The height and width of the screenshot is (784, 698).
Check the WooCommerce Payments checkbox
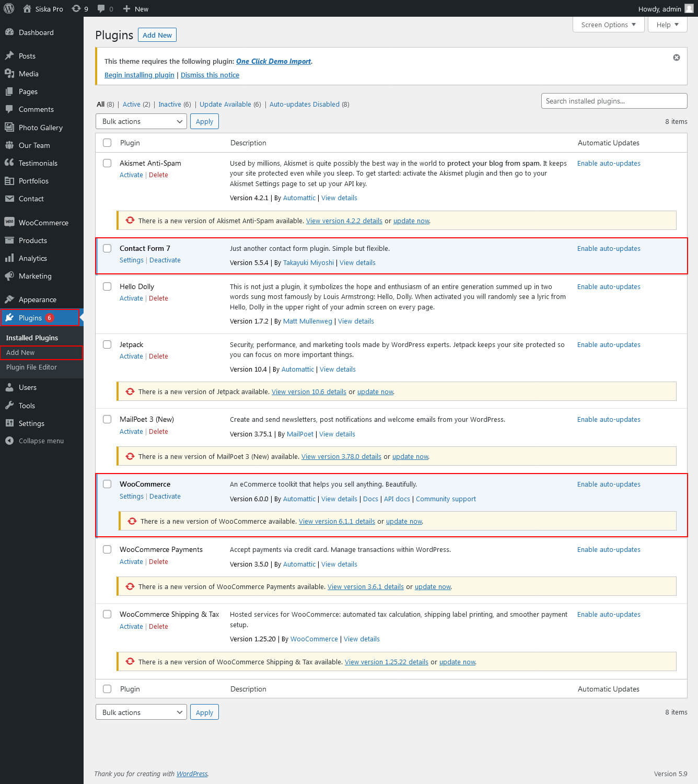[107, 549]
